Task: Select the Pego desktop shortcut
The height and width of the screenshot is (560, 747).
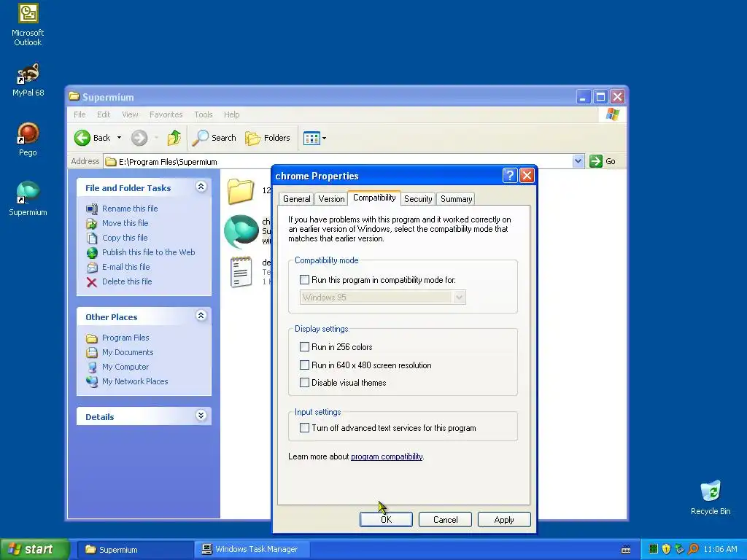Action: point(28,139)
